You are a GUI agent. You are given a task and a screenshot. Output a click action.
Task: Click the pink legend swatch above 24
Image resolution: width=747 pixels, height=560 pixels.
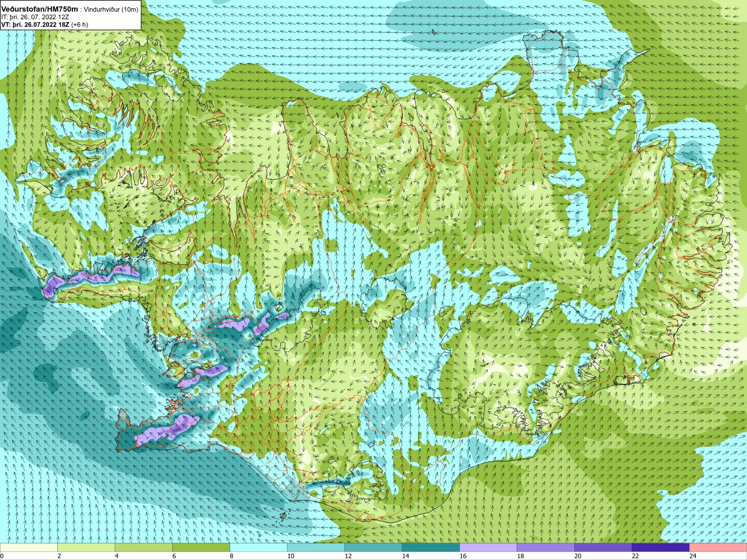tap(718, 548)
